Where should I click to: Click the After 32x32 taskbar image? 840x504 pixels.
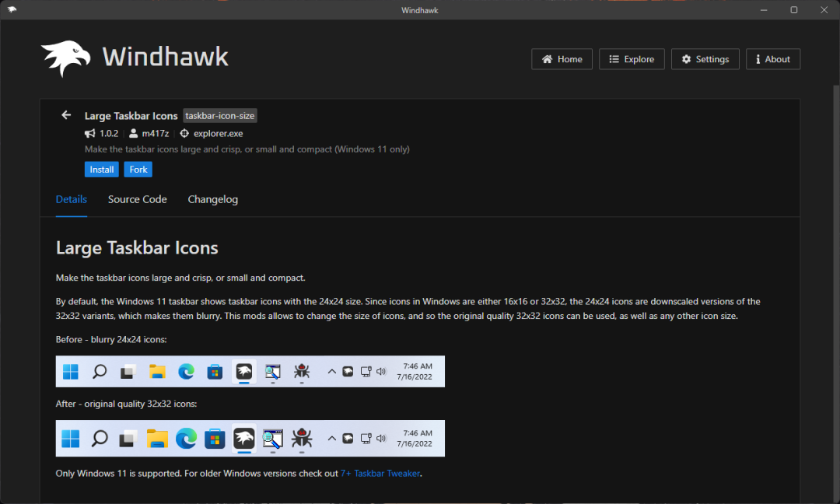pos(250,439)
